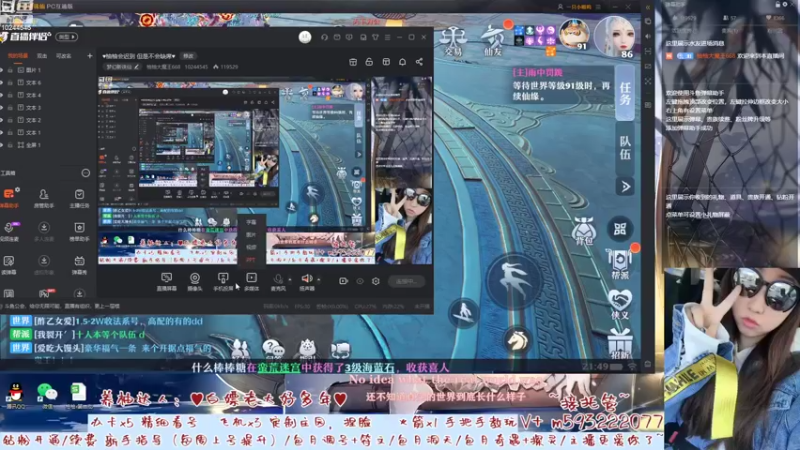Open the 侠义 heart icon in game
The height and width of the screenshot is (450, 800).
click(620, 304)
